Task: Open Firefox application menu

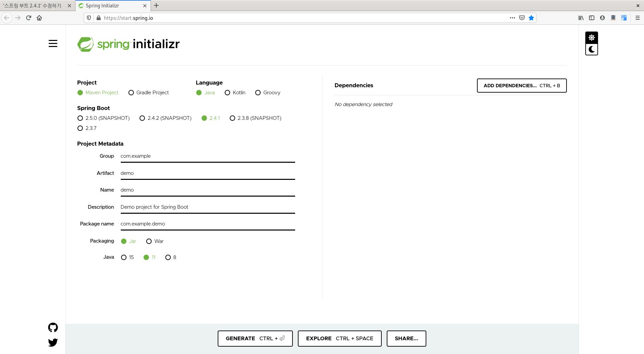Action: click(638, 18)
